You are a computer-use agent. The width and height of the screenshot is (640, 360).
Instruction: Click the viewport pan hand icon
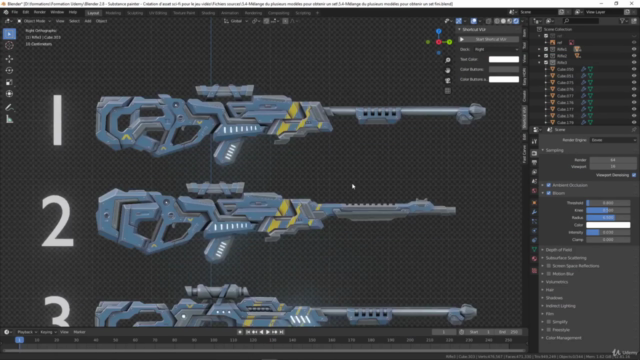point(448,70)
